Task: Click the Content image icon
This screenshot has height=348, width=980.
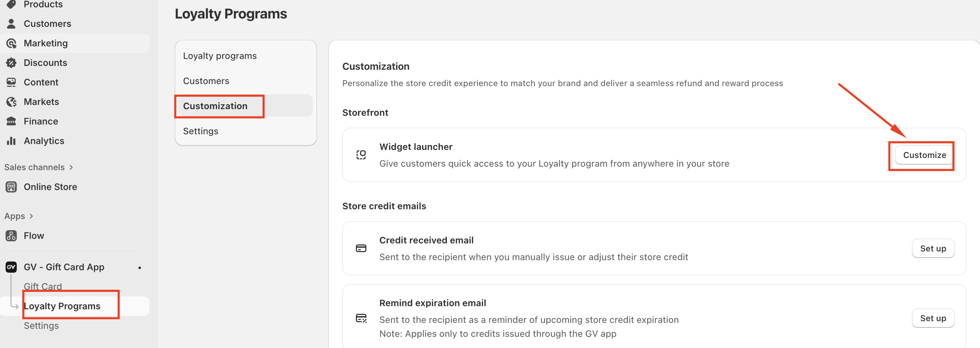Action: 12,82
